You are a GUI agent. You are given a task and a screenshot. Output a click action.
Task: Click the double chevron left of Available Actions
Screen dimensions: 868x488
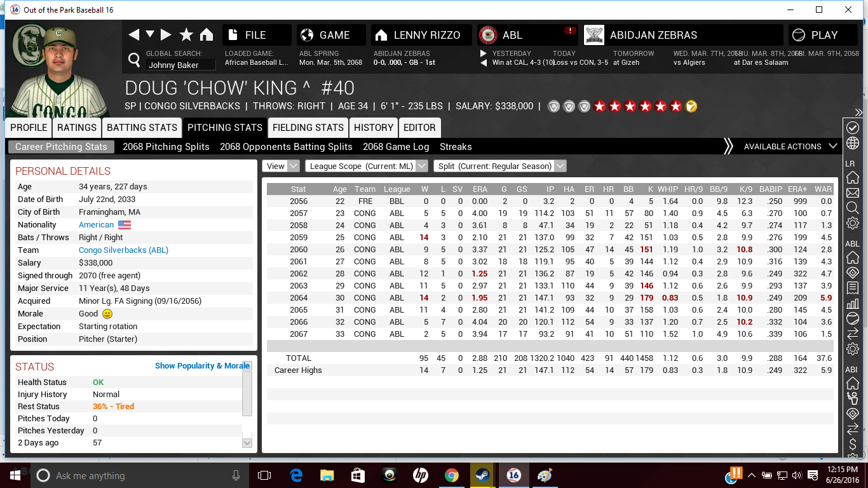(728, 146)
